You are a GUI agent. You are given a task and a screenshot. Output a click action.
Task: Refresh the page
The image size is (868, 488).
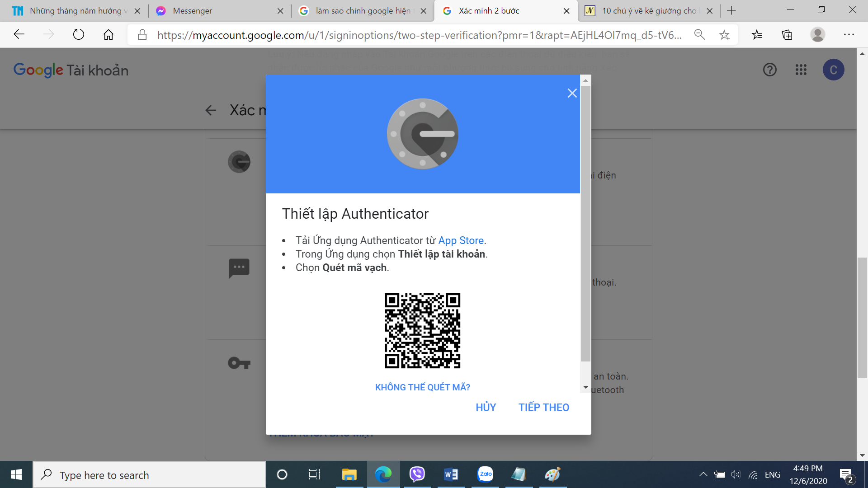[79, 35]
